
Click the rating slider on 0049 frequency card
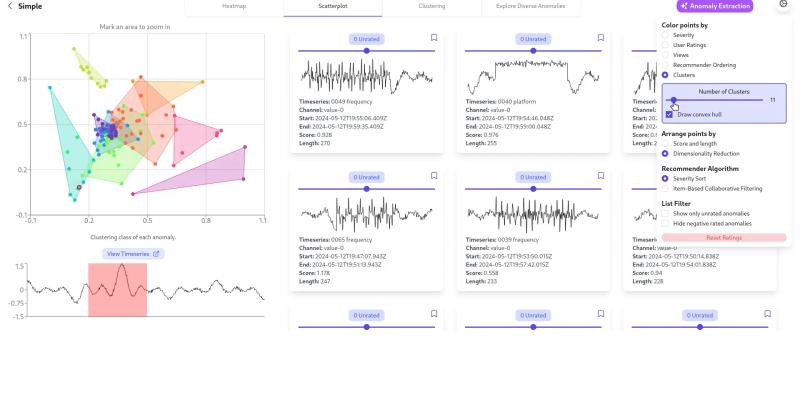tap(366, 50)
